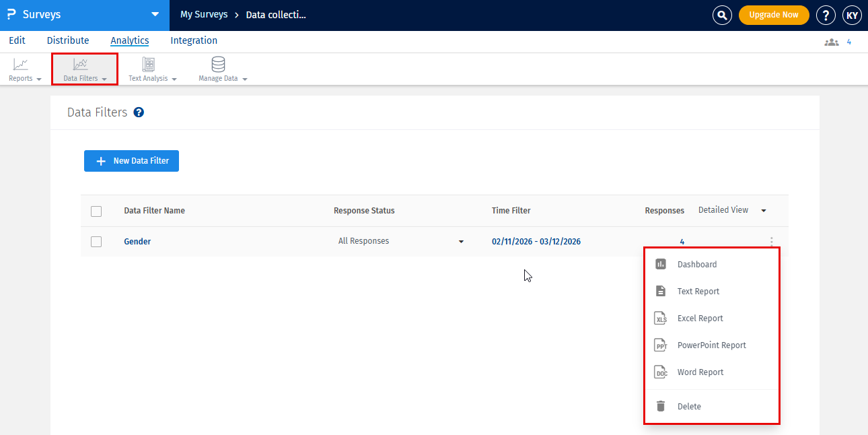Click the Responses column header

(665, 210)
